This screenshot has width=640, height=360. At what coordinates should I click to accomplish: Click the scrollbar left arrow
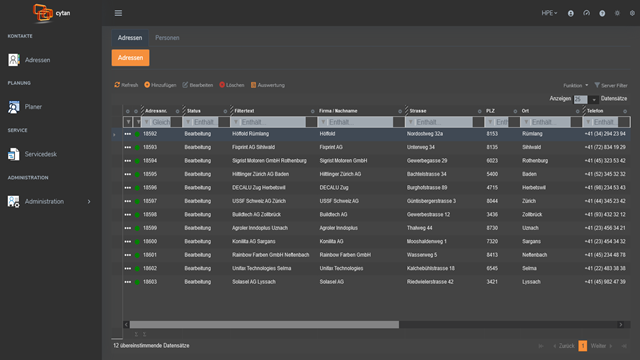coord(126,324)
